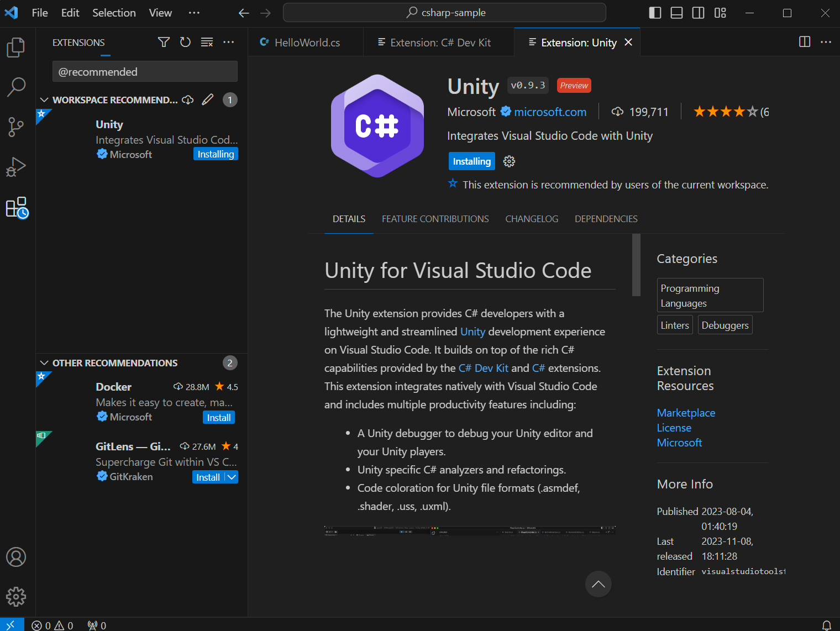Configure recommended extensions with pencil icon
The image size is (840, 631).
208,99
